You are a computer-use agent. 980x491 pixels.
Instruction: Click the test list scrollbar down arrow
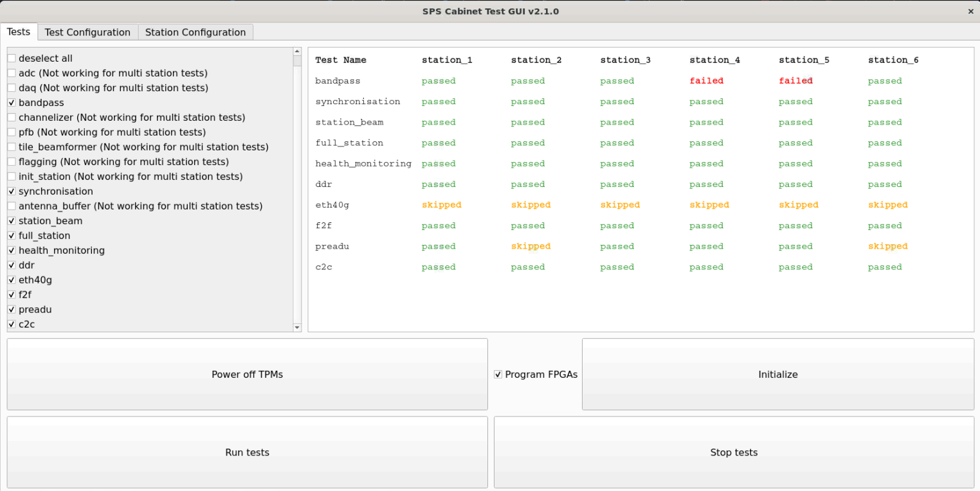coord(296,328)
